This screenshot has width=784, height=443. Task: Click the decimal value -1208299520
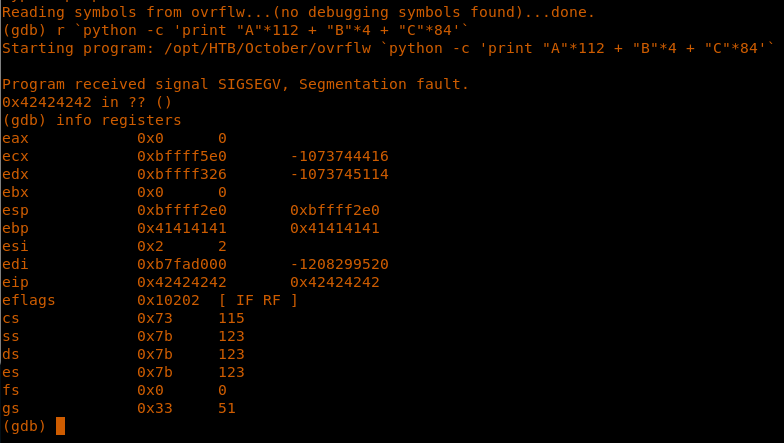pos(339,264)
